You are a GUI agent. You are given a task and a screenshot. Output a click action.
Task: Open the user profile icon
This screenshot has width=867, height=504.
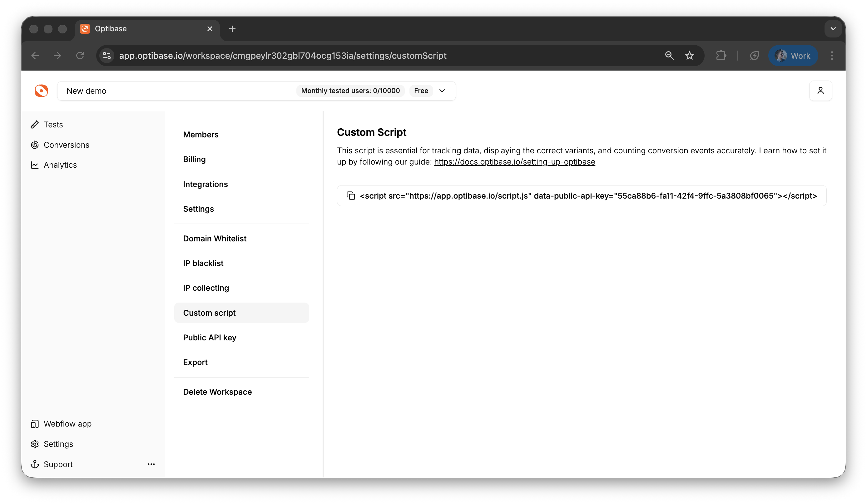tap(820, 91)
